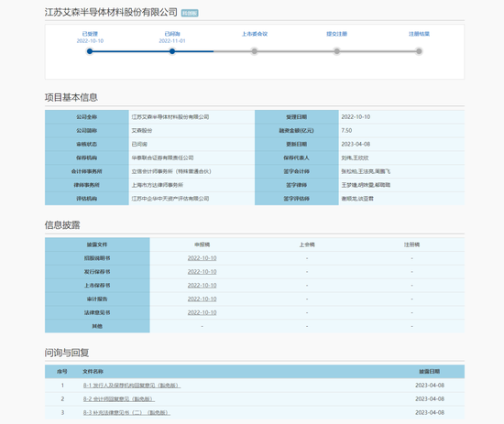
Task: Open the 8-3 补充法律意见书（二） document link
Action: (126, 412)
